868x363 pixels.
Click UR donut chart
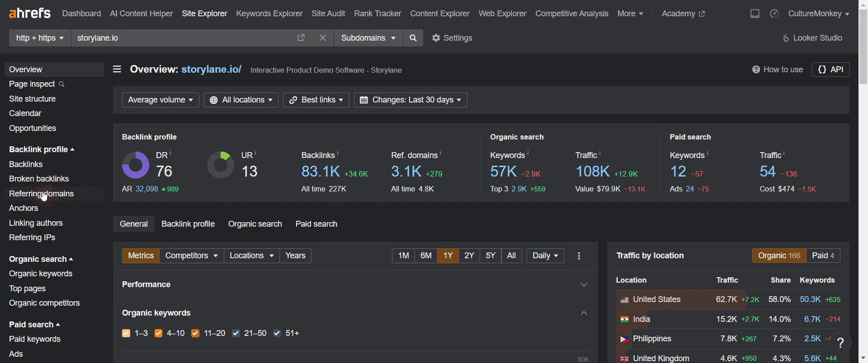pos(221,165)
